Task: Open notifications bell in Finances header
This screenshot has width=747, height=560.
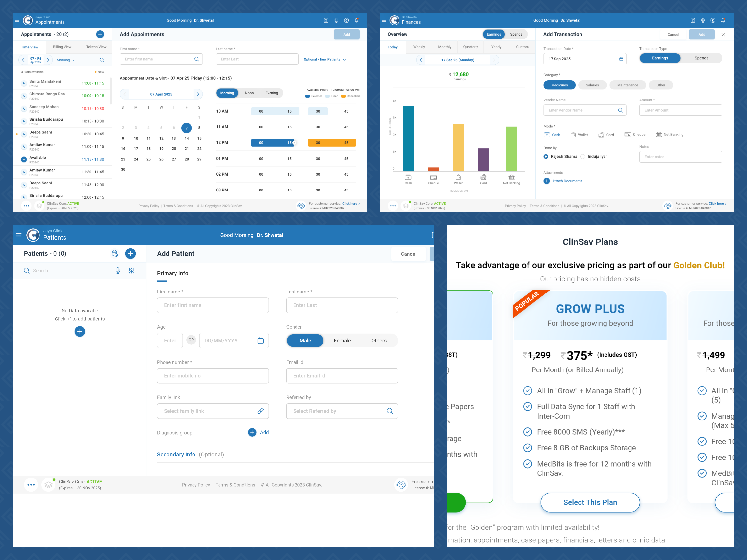Action: 723,20
